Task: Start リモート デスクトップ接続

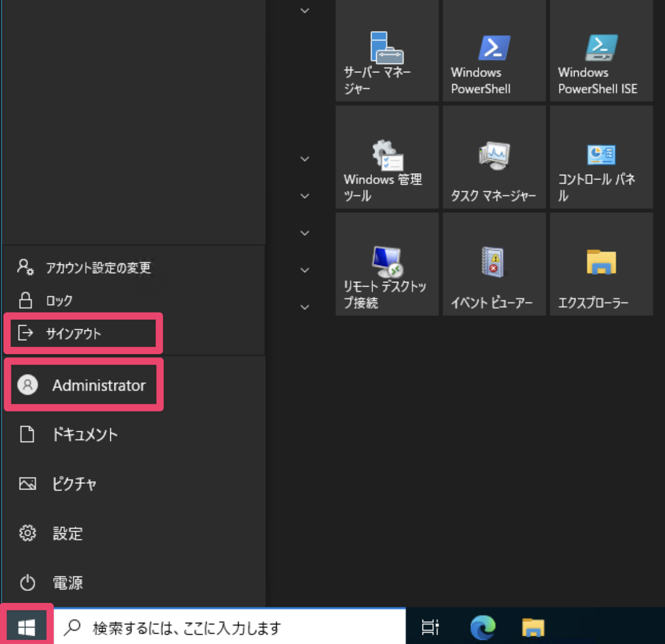Action: 387,264
